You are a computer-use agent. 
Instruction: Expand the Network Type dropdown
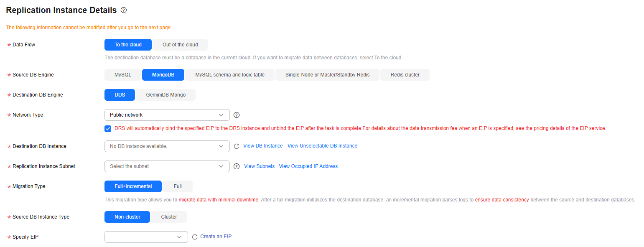167,115
